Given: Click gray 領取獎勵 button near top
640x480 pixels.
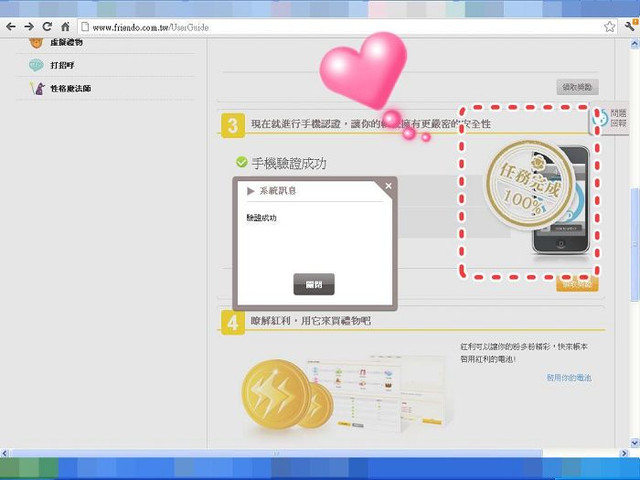Looking at the screenshot, I should (577, 87).
